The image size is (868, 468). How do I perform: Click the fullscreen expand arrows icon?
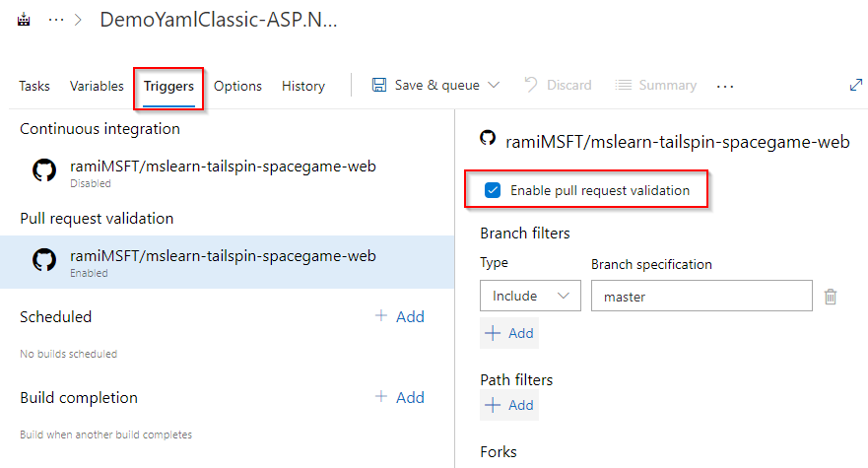(x=855, y=86)
